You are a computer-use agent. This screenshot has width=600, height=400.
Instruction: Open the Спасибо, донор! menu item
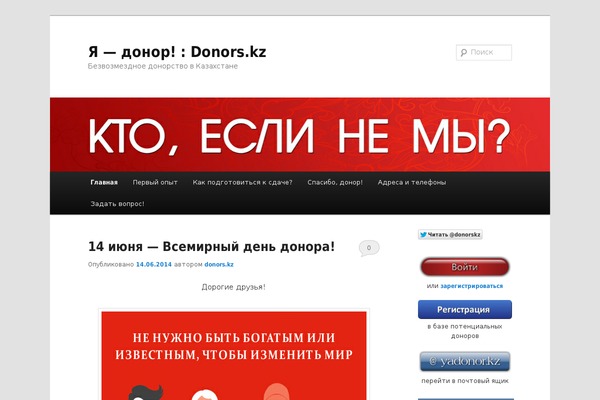335,183
